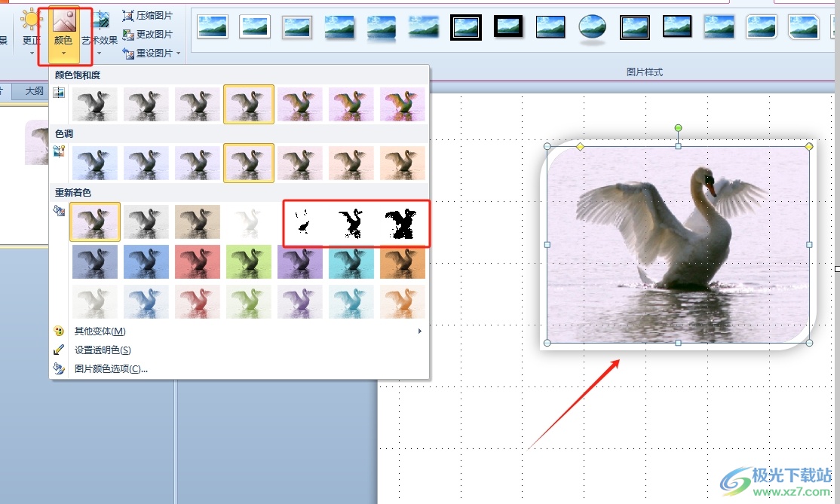Image resolution: width=840 pixels, height=504 pixels.
Task: Click the 更改图片 icon
Action: click(128, 34)
